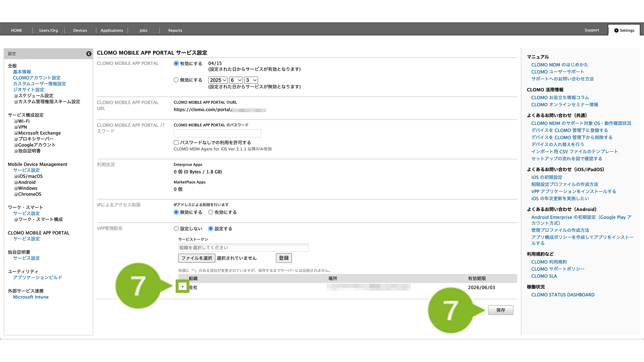
Task: Select 設定しない for VPP管理配布
Action: coord(176,228)
